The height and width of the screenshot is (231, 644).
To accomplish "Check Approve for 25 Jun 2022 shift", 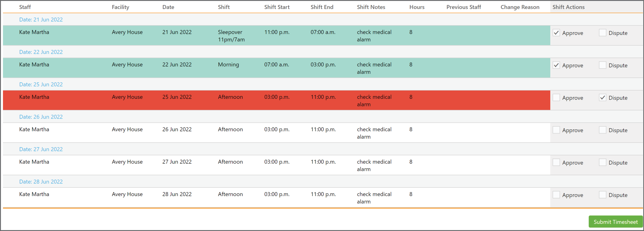I will (x=556, y=98).
